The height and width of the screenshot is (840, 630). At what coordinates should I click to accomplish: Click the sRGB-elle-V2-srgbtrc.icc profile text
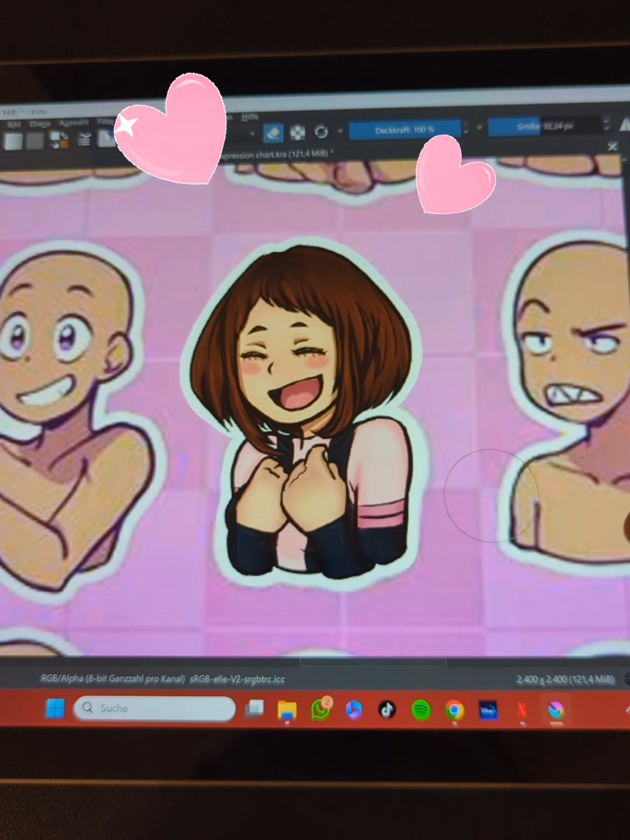coord(237,679)
